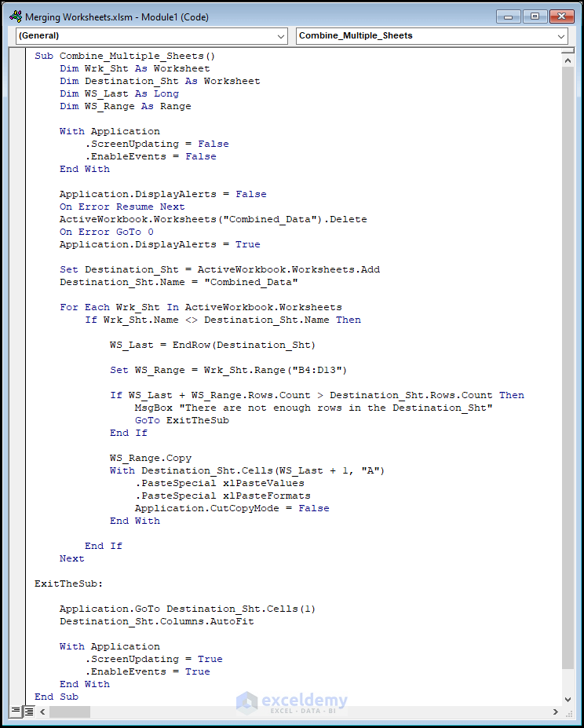
Task: Click 'If Wrk_Sht.Name <> Destination_Sht.Name Then' line
Action: point(223,319)
